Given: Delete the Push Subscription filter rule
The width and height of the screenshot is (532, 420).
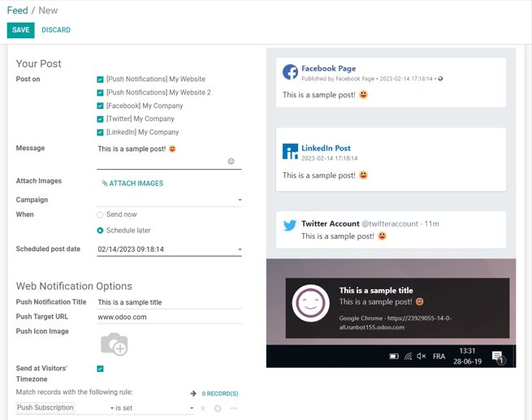Looking at the screenshot, I should pyautogui.click(x=203, y=408).
